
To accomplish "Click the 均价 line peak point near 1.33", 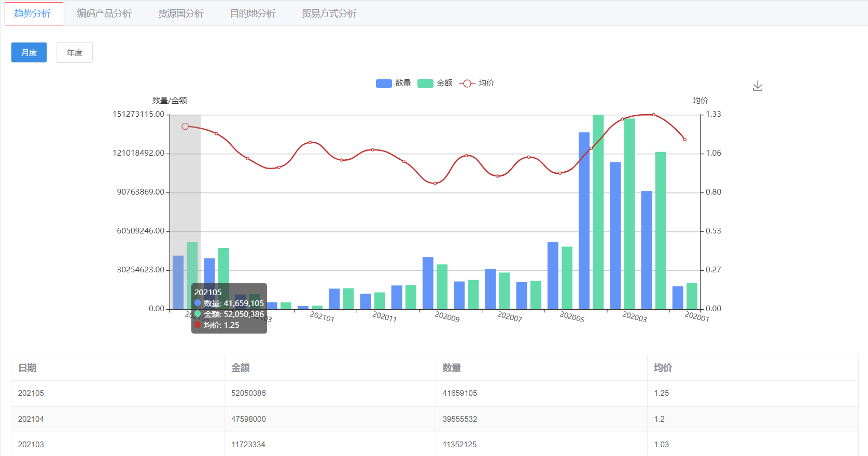I will (653, 115).
